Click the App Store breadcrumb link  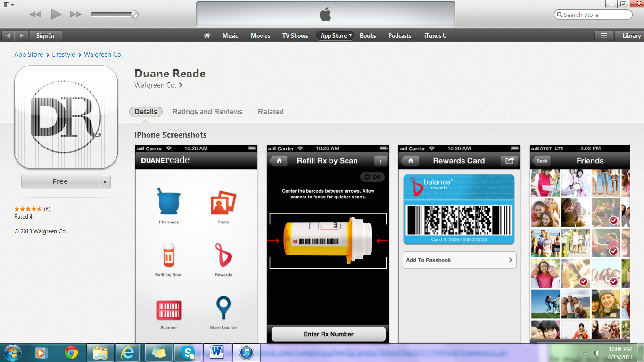(28, 55)
